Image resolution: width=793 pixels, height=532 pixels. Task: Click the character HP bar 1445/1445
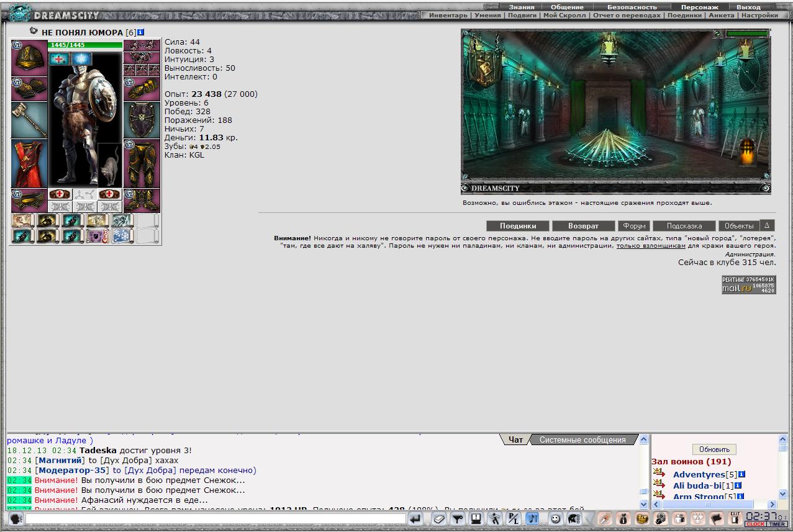coord(86,45)
